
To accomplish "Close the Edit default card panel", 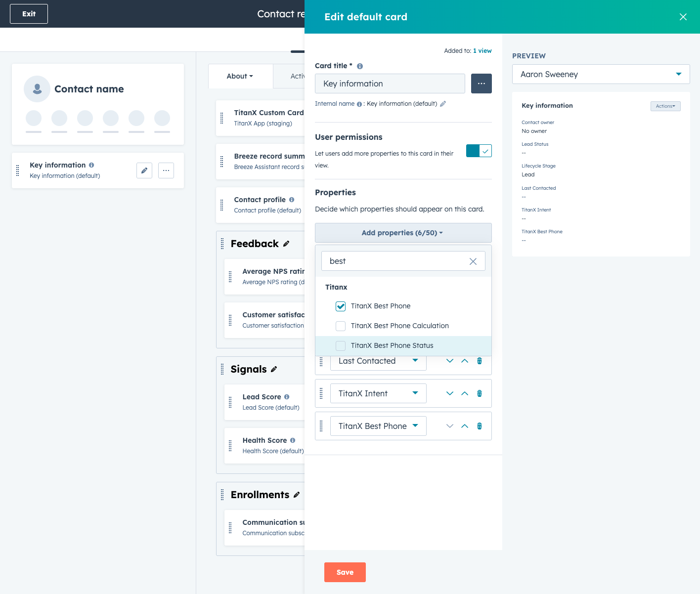I will (x=683, y=17).
